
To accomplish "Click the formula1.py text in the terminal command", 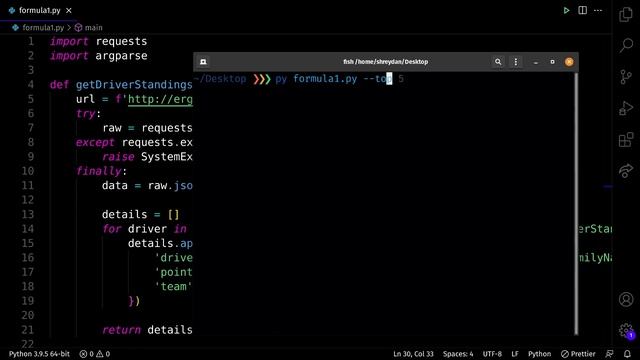I will coord(325,79).
